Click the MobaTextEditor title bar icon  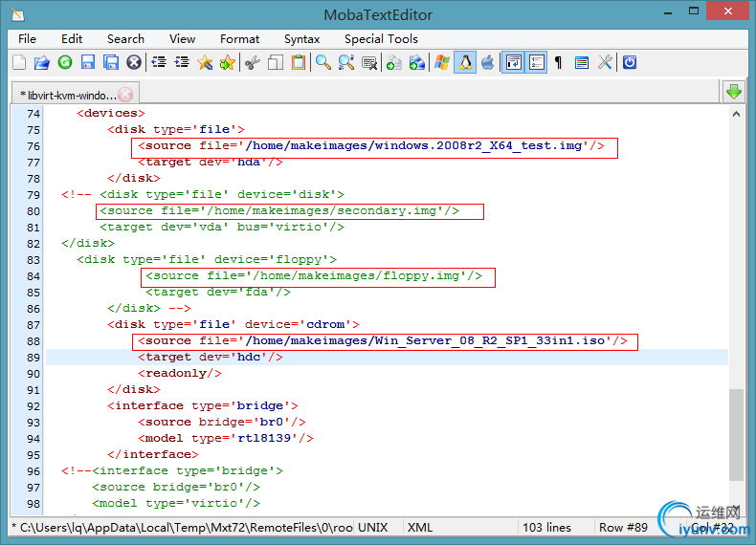coord(17,14)
